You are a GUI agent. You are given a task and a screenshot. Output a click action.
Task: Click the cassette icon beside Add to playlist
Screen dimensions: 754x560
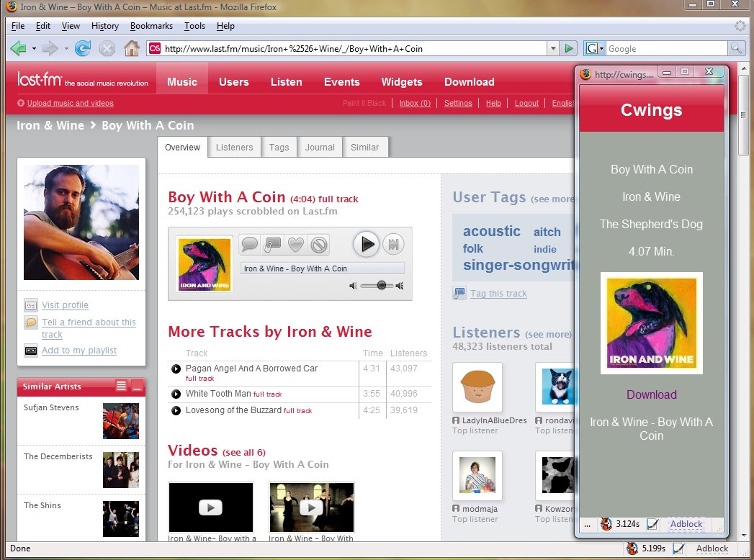(31, 351)
